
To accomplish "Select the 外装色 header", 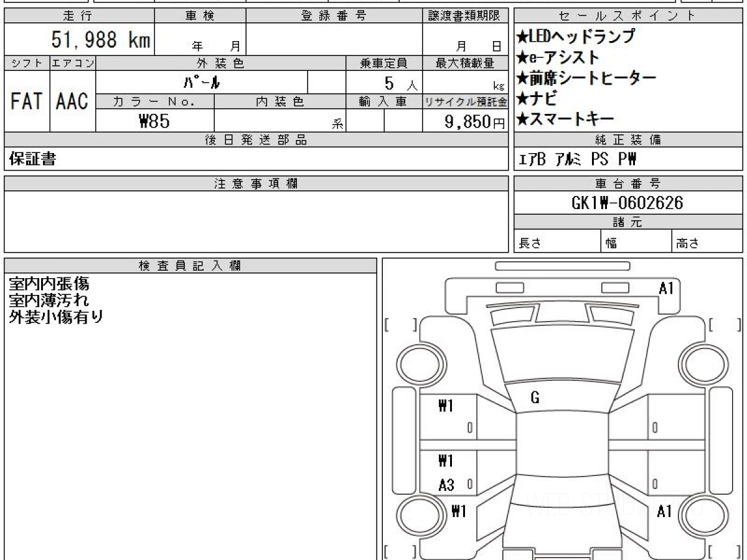I will pos(221,63).
